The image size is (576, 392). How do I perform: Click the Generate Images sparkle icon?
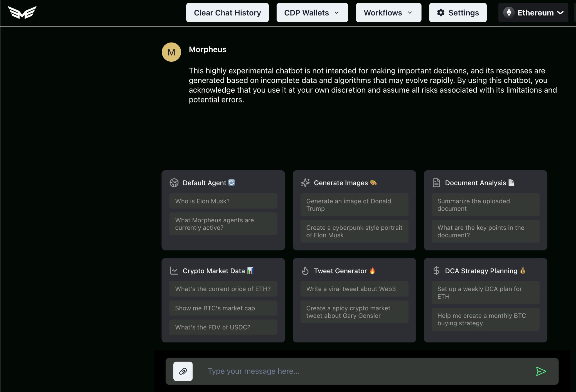(305, 182)
